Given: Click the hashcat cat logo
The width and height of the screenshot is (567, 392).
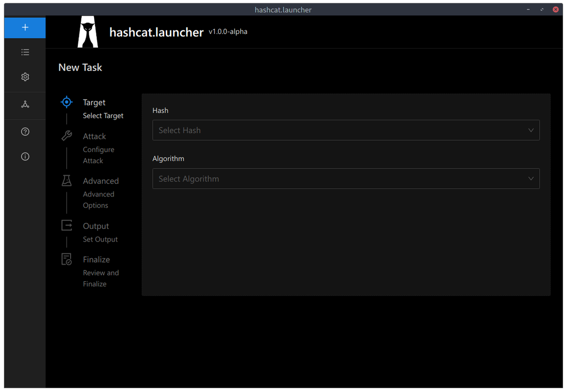Looking at the screenshot, I should 88,32.
